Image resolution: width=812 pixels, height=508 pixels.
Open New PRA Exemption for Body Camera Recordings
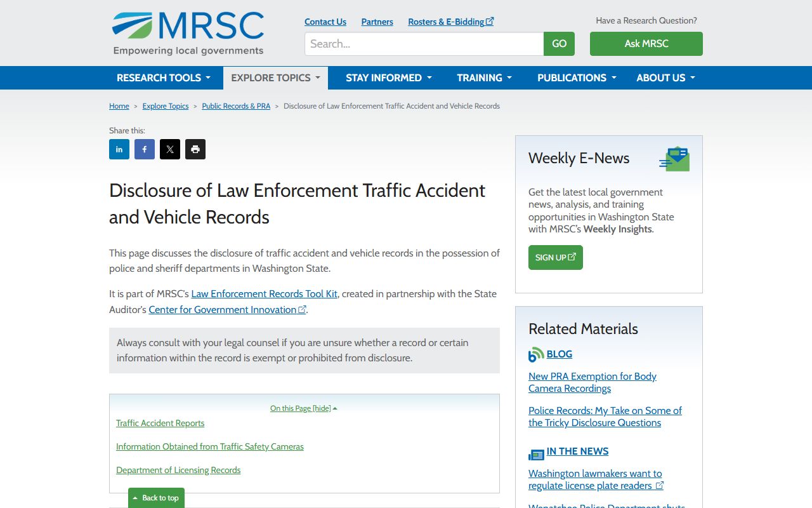point(593,382)
